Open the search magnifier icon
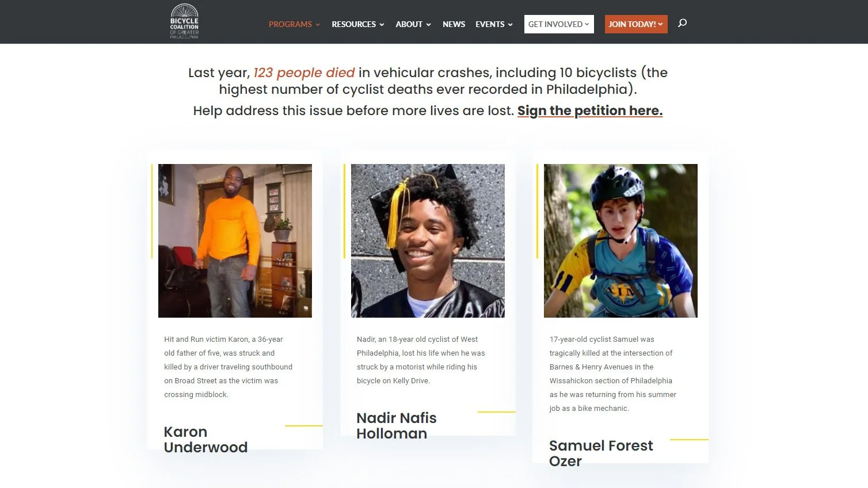This screenshot has width=868, height=488. 682,23
